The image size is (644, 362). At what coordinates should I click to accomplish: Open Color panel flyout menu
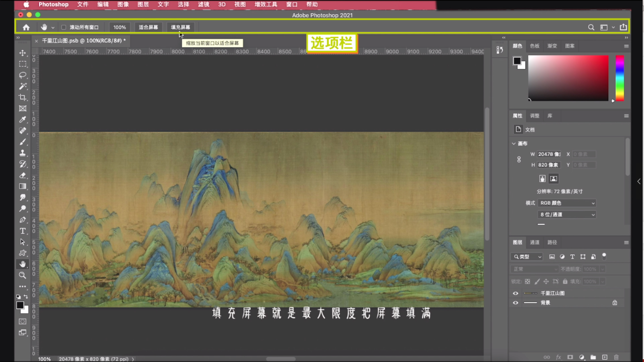click(x=626, y=46)
